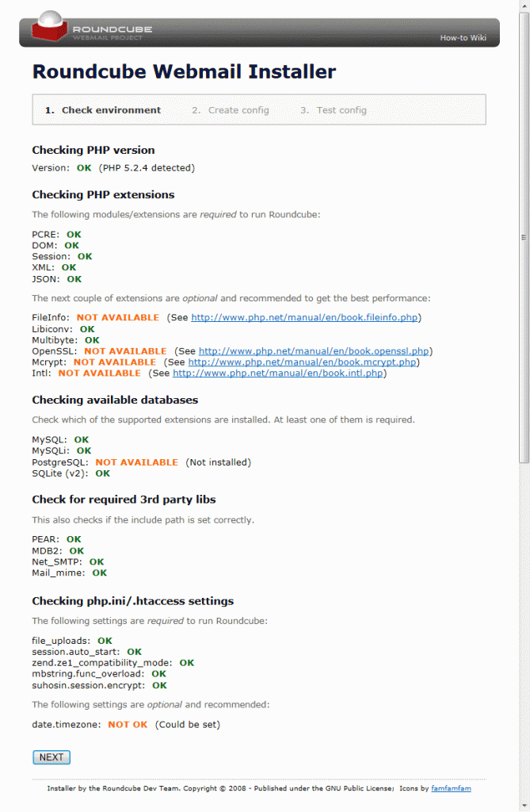Click the Roundcube cube logo icon
This screenshot has width=530, height=812.
(x=49, y=26)
